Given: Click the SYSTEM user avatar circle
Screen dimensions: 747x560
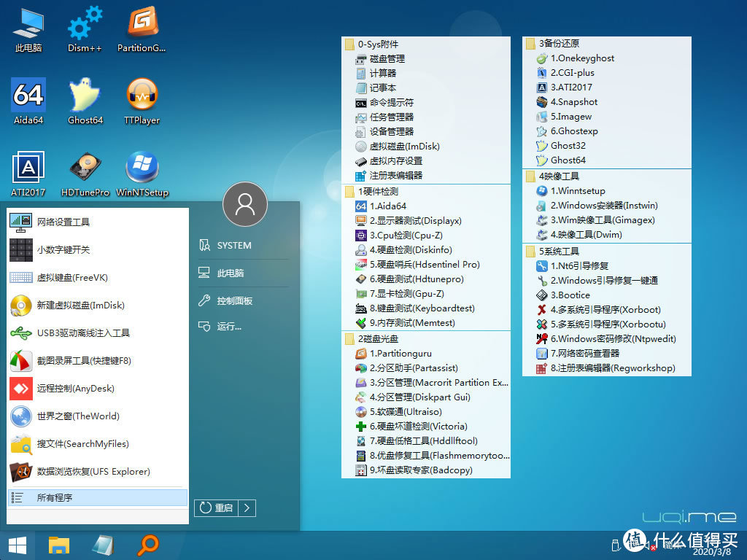Looking at the screenshot, I should pyautogui.click(x=245, y=204).
